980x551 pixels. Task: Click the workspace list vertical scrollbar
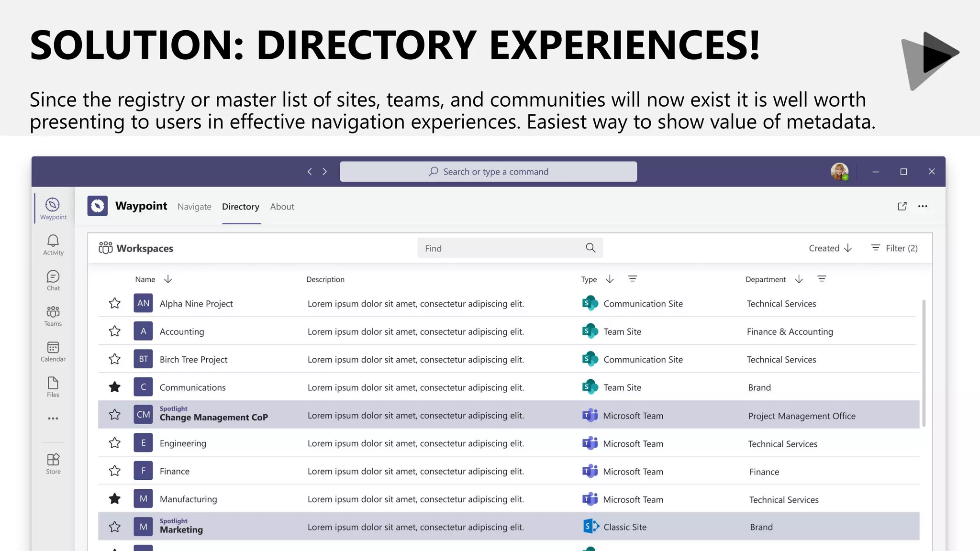tap(924, 363)
